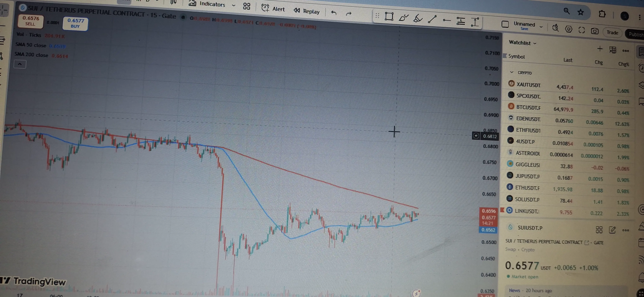644x297 pixels.
Task: Open the quick search icon
Action: point(555,28)
